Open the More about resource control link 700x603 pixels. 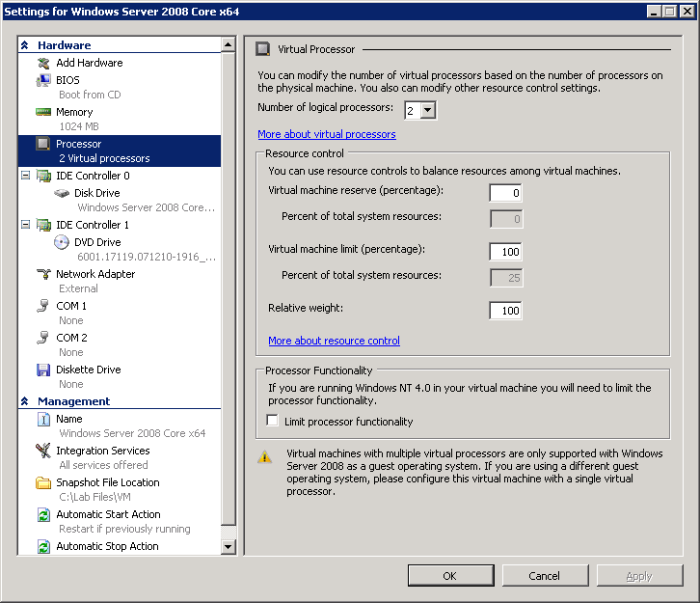[334, 341]
